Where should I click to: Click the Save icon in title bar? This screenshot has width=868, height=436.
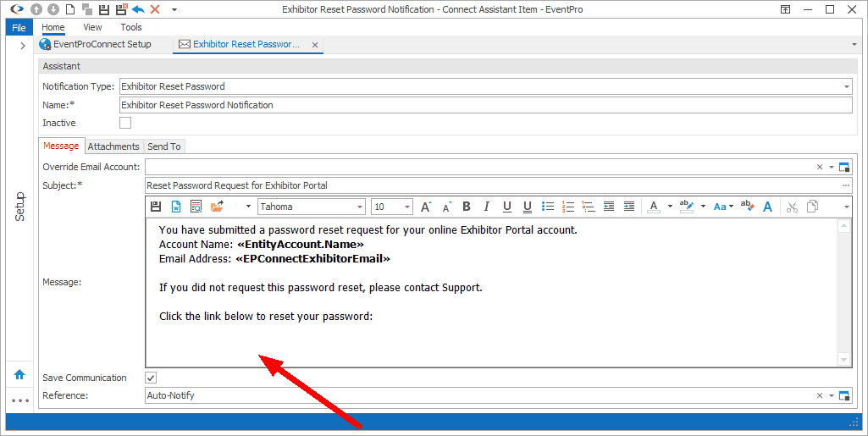pos(103,9)
